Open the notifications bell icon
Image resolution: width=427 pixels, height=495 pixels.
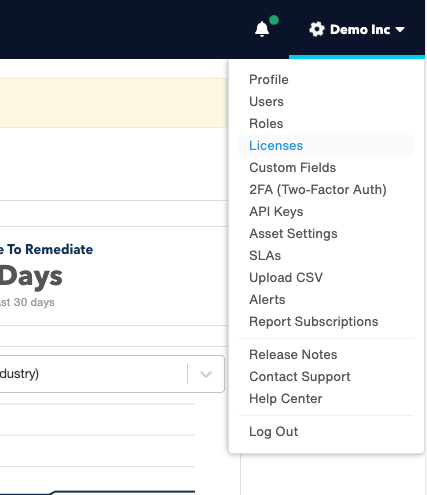[x=262, y=29]
